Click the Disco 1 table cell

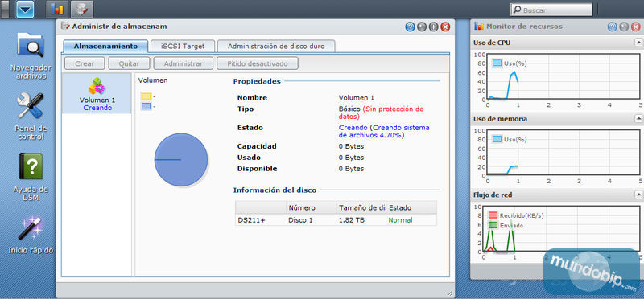tap(300, 220)
